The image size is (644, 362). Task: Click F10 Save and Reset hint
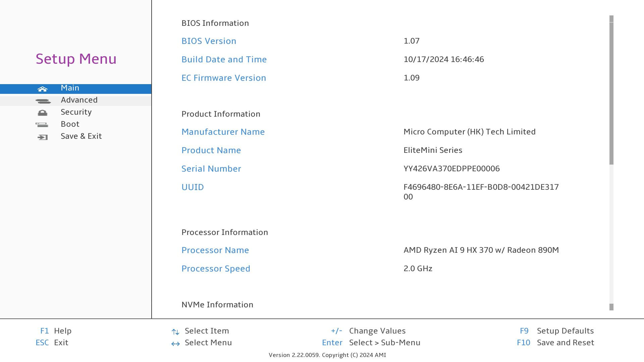pyautogui.click(x=555, y=343)
